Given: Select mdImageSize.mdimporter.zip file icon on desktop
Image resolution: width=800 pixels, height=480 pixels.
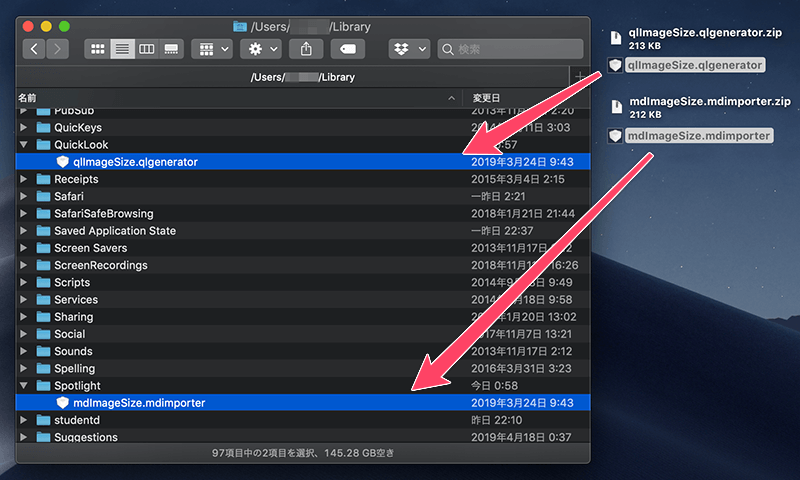Looking at the screenshot, I should (617, 107).
